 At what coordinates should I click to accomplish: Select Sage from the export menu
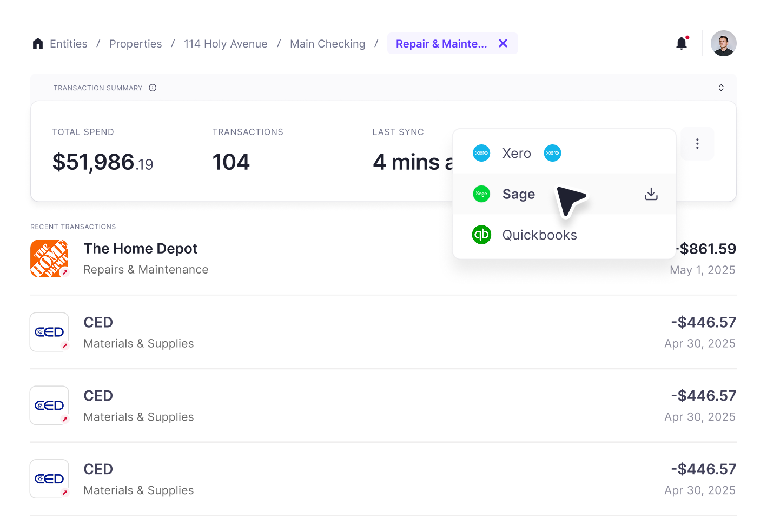coord(564,194)
